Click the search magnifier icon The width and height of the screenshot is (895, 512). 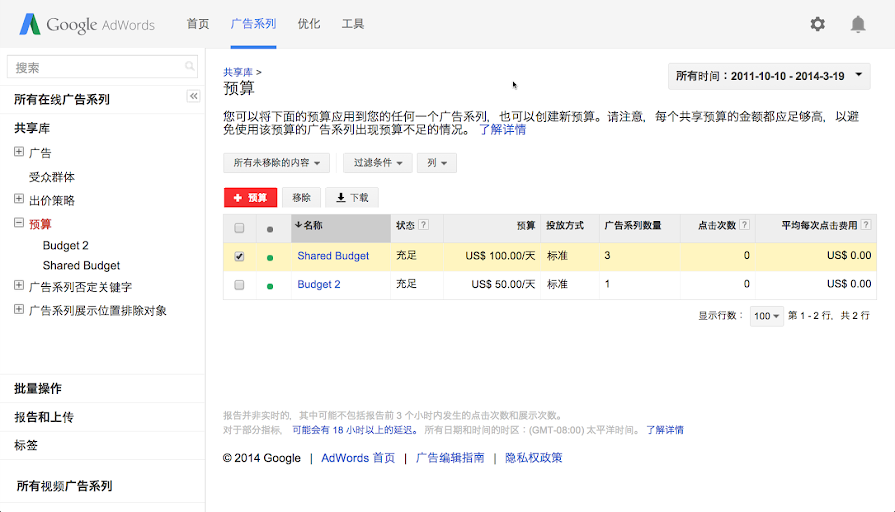190,67
